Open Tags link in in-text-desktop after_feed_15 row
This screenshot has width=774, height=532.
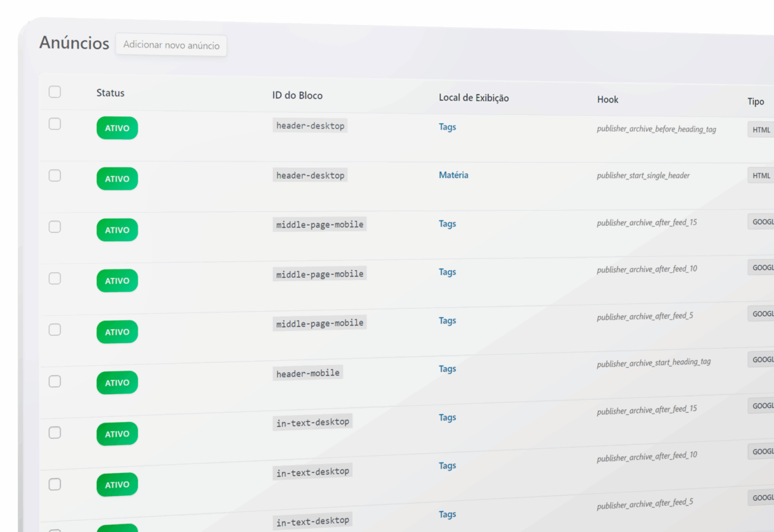coord(447,418)
